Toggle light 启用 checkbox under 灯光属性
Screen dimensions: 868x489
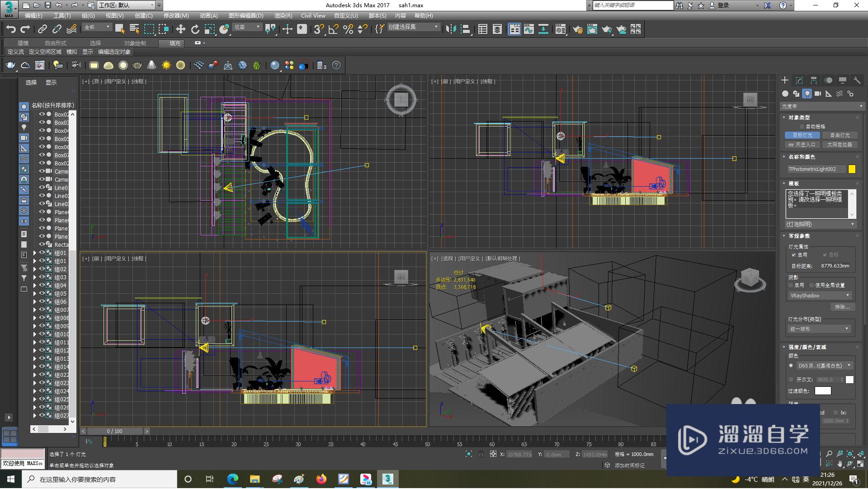point(794,255)
